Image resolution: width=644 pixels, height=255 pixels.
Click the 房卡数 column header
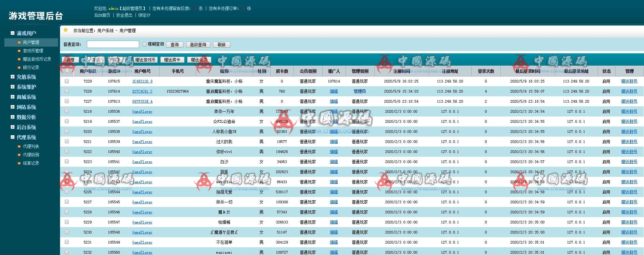coord(282,71)
